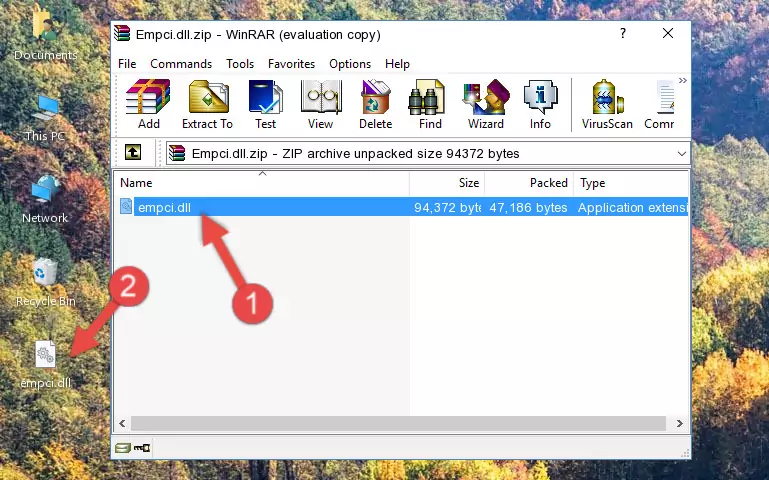Image resolution: width=769 pixels, height=480 pixels.
Task: Open the archive path dropdown
Action: 682,153
